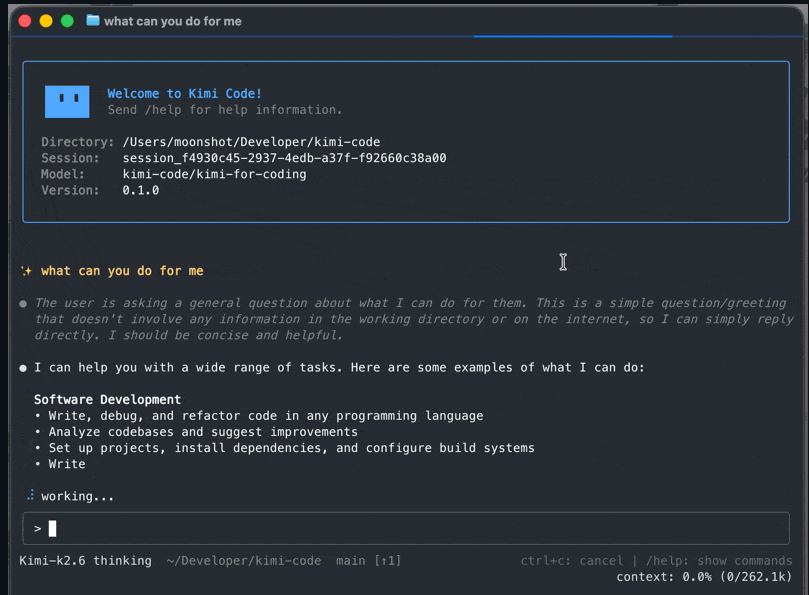
Task: Click the user message 'what can you do for me'
Action: click(122, 271)
